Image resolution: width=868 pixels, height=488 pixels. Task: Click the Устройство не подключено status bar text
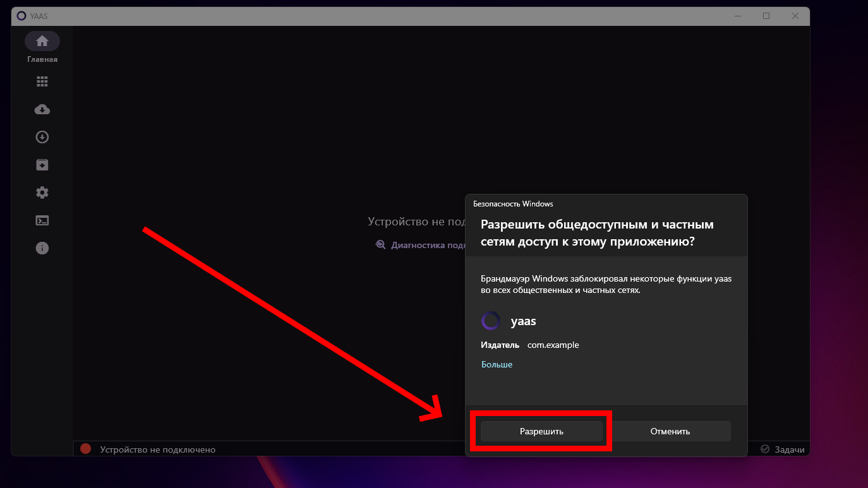[158, 449]
